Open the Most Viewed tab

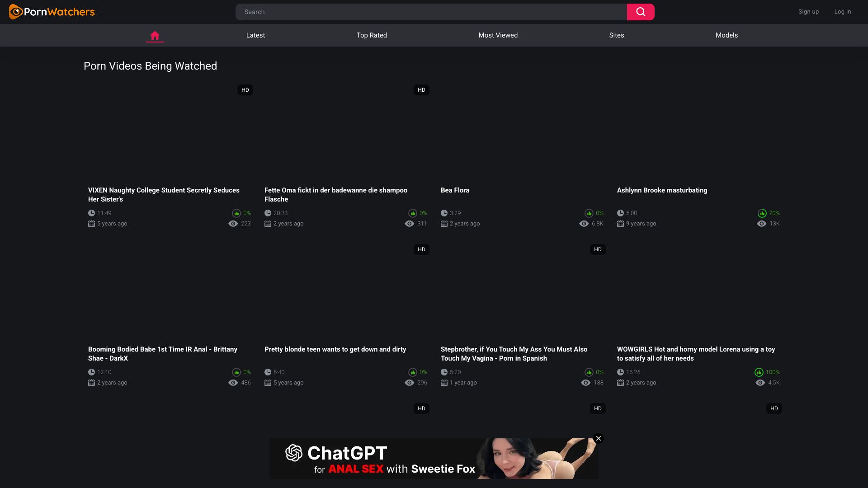pos(498,35)
